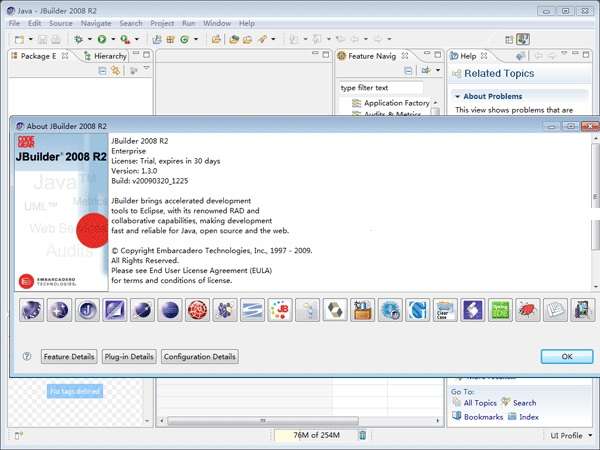Screen dimensions: 600x450
Task: Open the Navigate menu
Action: [96, 22]
